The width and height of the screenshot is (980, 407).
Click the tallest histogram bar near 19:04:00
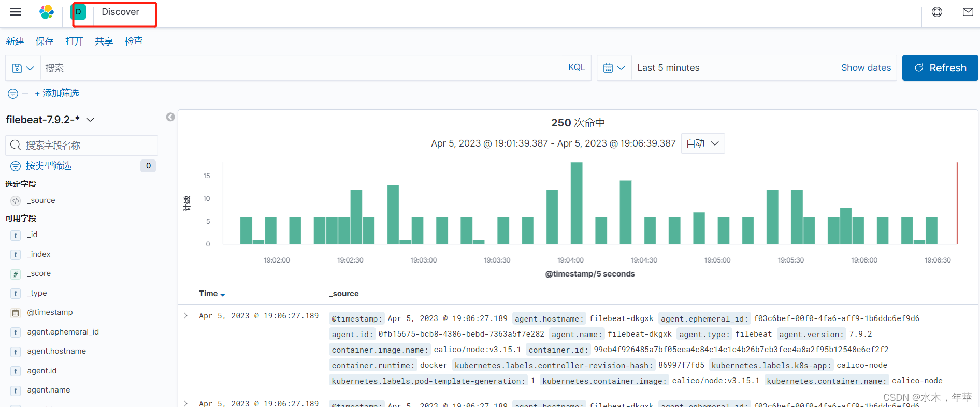click(x=577, y=203)
